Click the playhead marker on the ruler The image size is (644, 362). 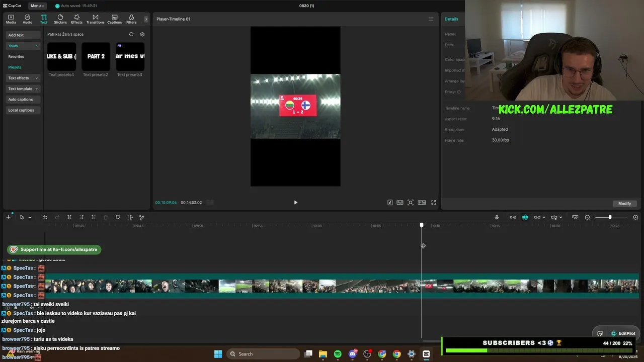coord(422,225)
